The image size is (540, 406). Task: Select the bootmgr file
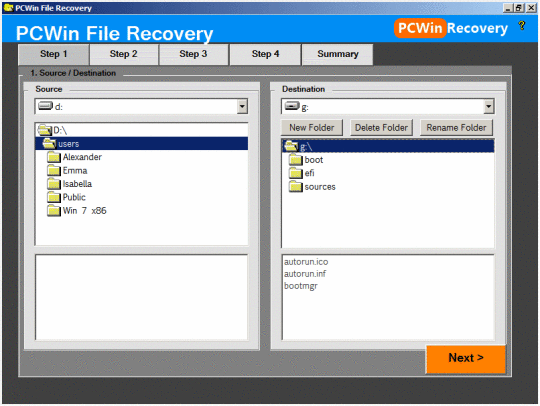[301, 286]
